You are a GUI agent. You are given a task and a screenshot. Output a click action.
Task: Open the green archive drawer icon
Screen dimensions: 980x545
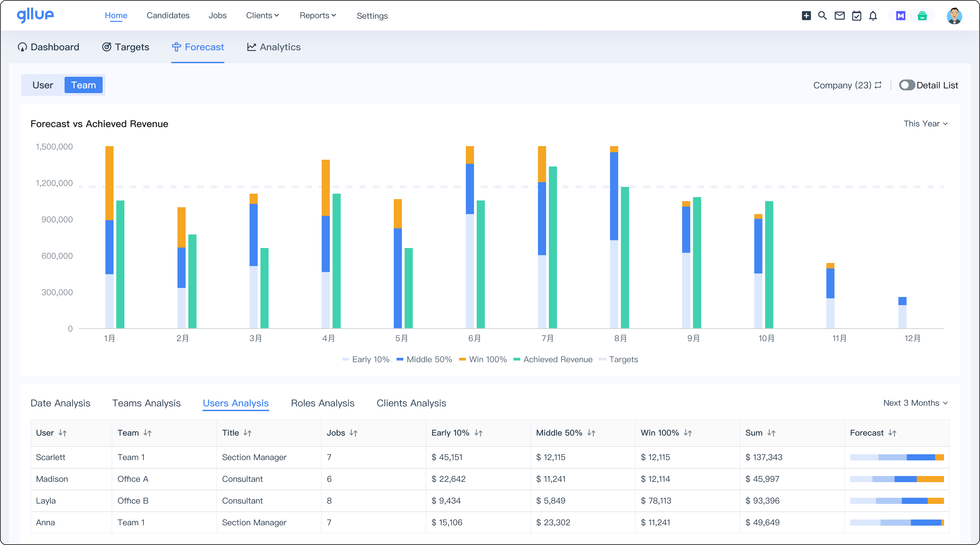[922, 16]
